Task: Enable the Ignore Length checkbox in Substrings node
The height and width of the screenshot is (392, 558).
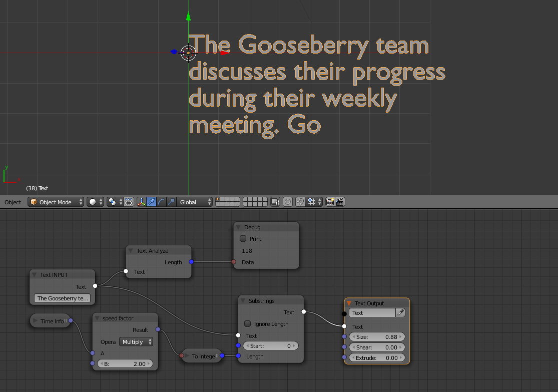Action: pyautogui.click(x=247, y=323)
